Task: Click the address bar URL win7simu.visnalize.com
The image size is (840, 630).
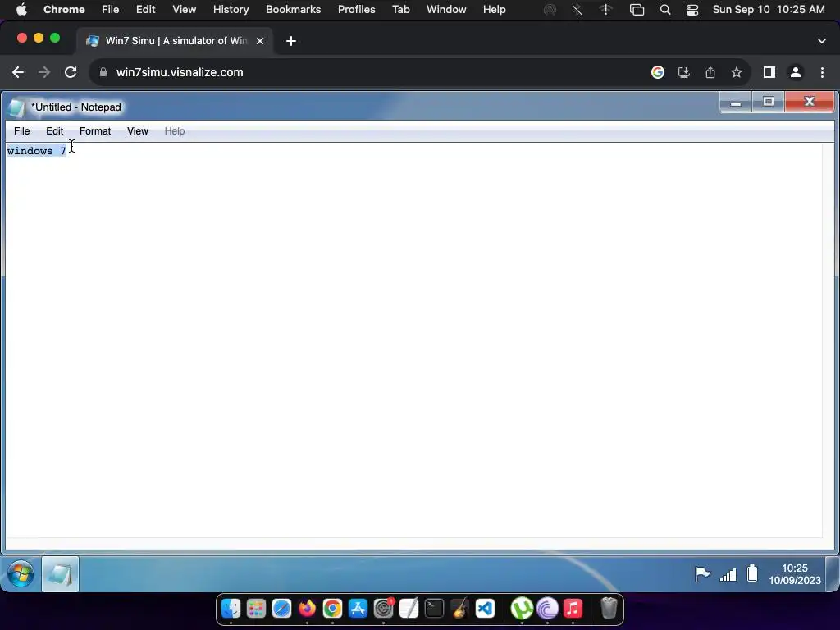Action: 180,72
